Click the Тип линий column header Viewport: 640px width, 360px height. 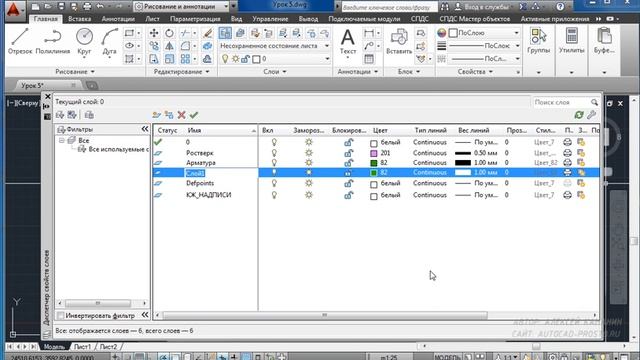point(430,130)
